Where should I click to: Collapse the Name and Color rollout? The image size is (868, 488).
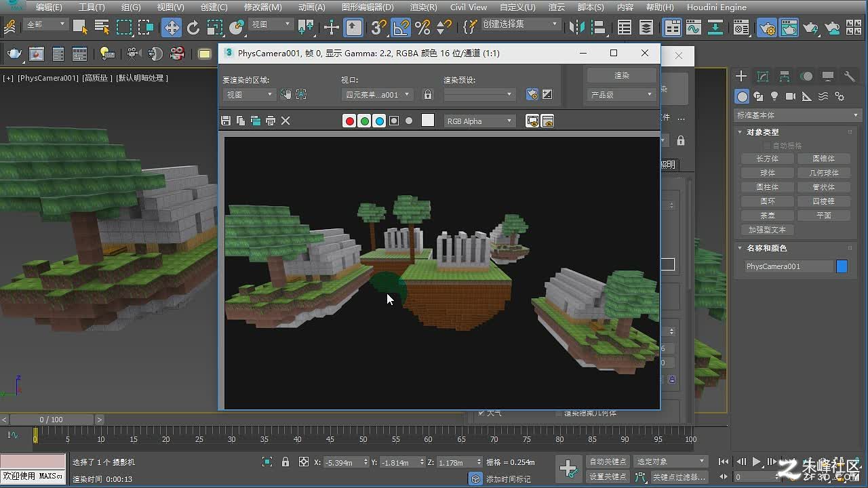point(766,248)
